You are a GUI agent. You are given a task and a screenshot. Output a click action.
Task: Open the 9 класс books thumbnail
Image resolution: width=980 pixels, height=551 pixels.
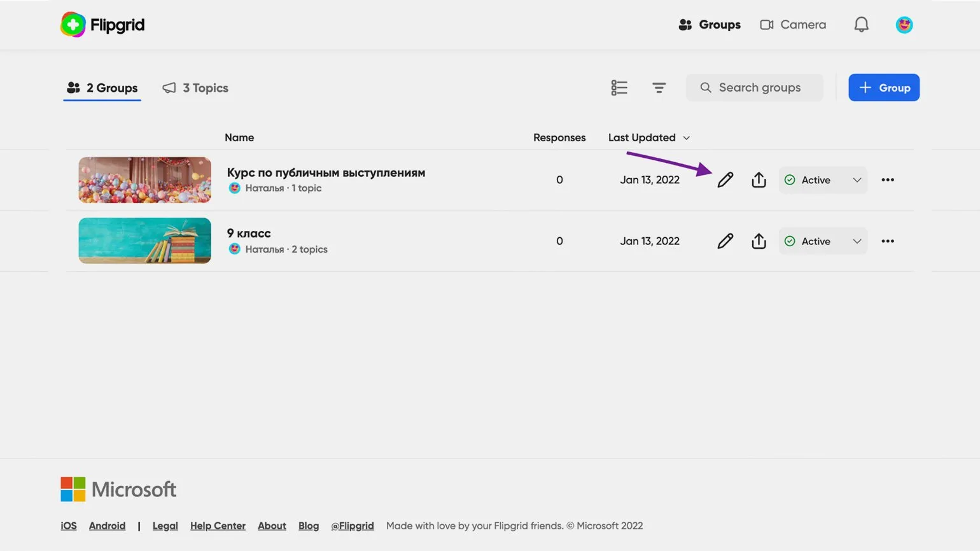[145, 241]
